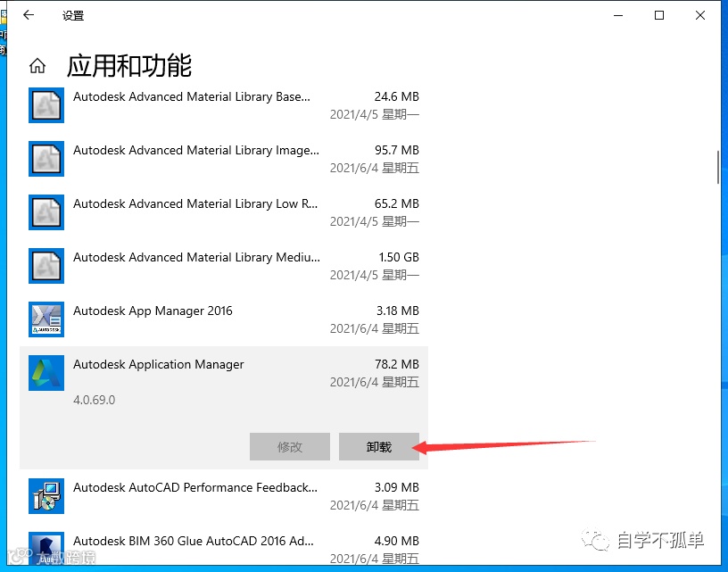Click the Material Library Image icon
Viewport: 728px width, 572px height.
point(46,159)
